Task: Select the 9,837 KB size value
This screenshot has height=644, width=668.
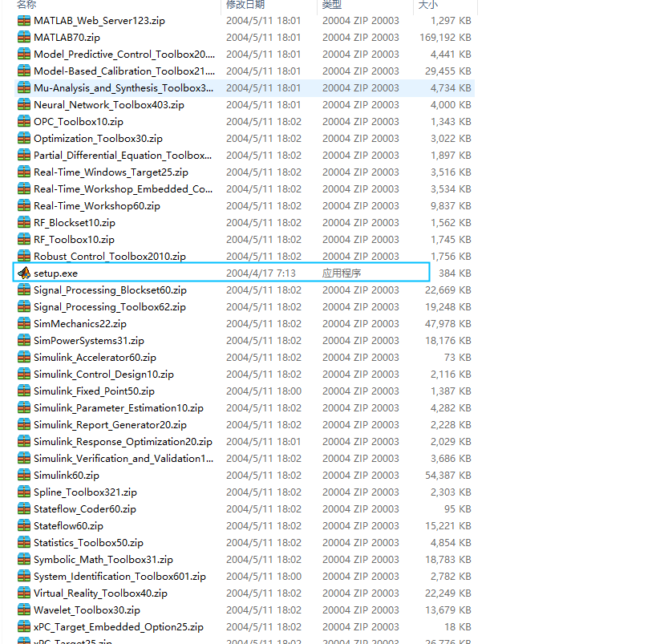Action: [x=451, y=206]
